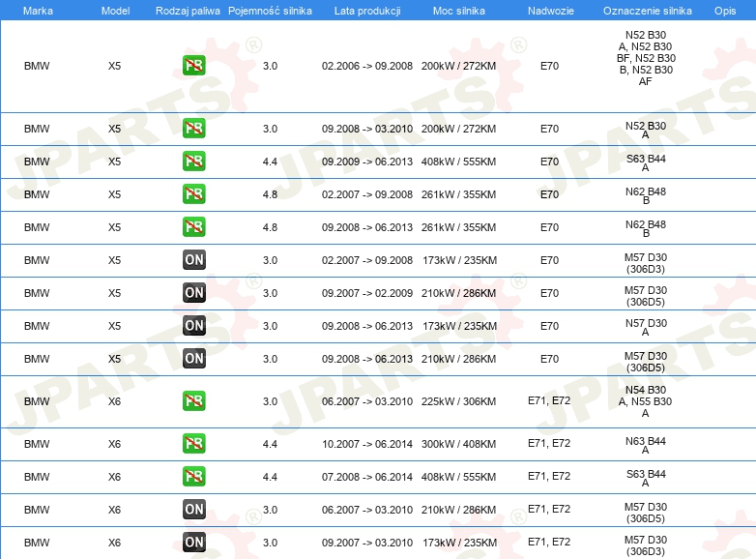Click the Lata produkcji column header
Viewport: 756px width, 559px height.
click(x=366, y=10)
